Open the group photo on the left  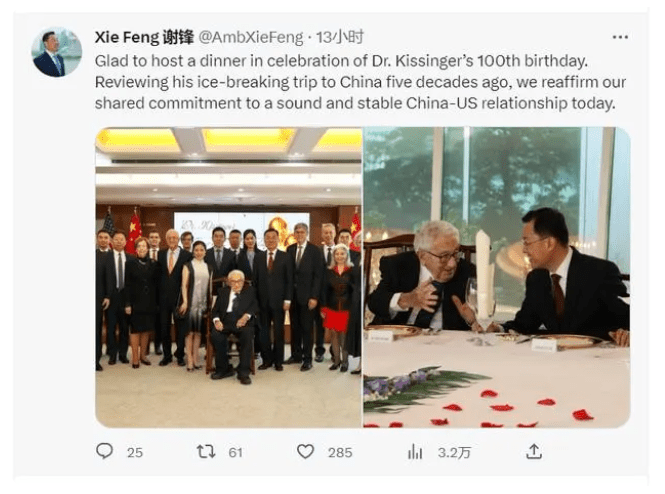(229, 277)
